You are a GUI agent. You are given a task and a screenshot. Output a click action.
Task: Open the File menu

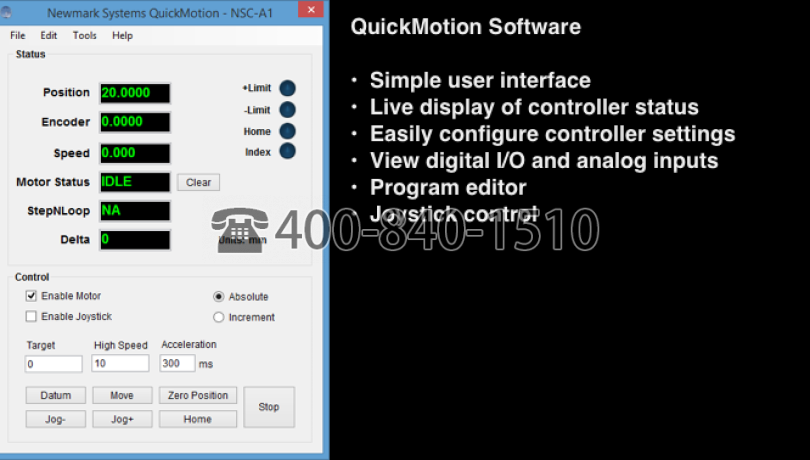18,36
